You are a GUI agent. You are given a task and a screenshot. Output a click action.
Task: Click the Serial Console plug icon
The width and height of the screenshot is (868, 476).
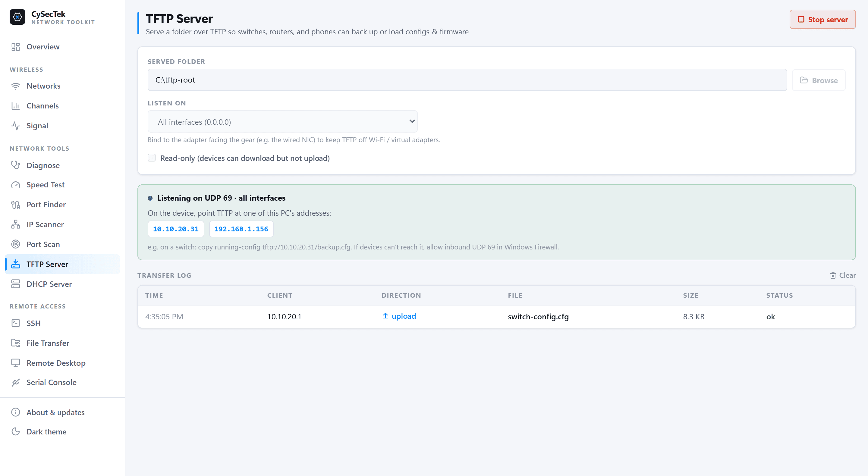point(15,382)
